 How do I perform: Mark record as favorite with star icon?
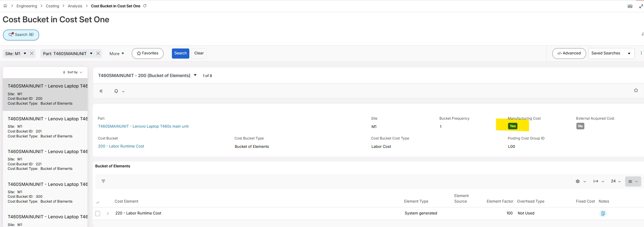[636, 90]
